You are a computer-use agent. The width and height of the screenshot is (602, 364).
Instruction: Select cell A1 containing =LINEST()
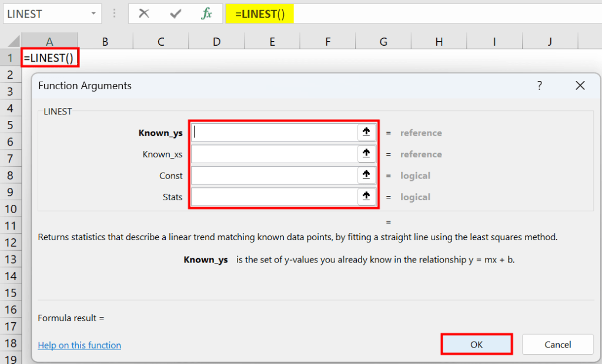(49, 58)
